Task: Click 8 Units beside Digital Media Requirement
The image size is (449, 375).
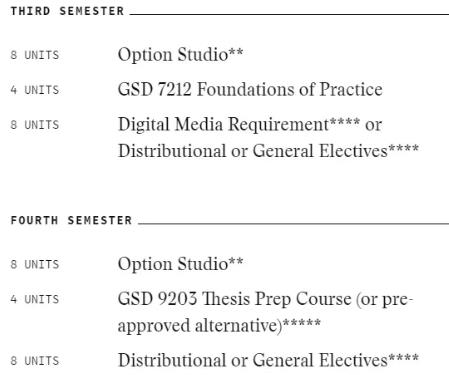Action: (35, 125)
